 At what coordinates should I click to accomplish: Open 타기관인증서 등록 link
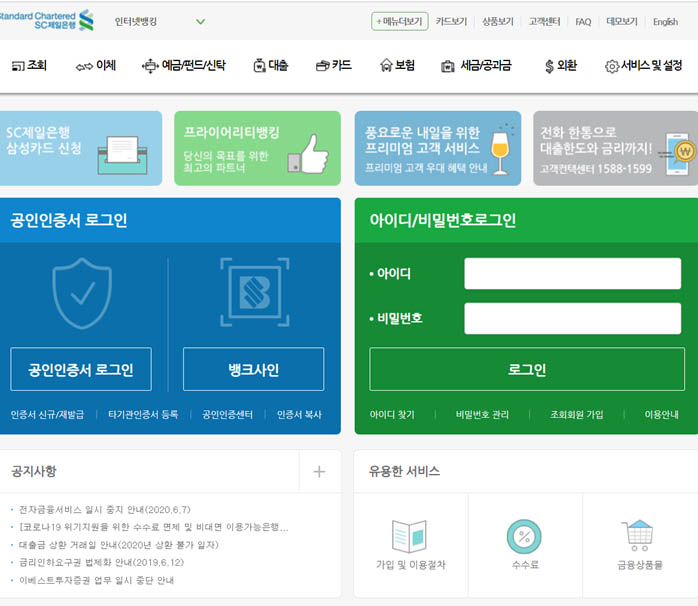[x=143, y=415]
